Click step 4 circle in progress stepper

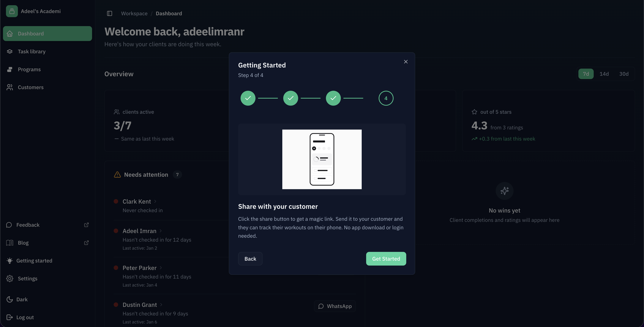pyautogui.click(x=386, y=98)
